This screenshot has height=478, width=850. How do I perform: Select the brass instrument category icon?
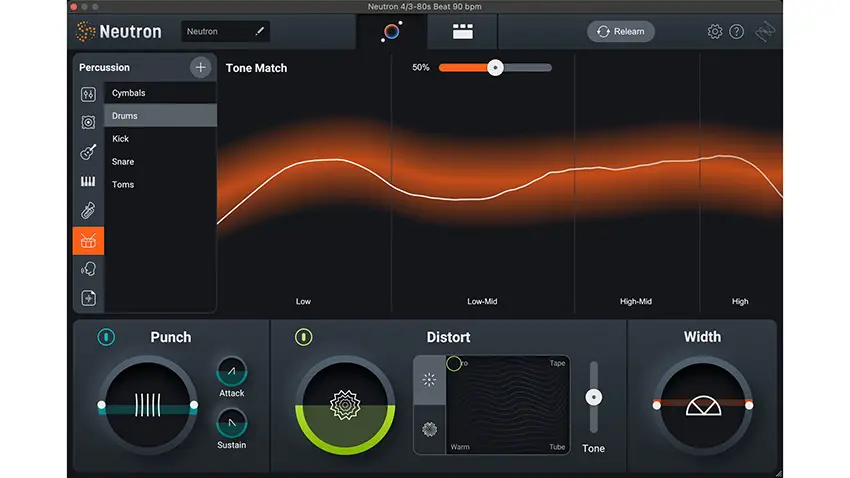tap(88, 210)
